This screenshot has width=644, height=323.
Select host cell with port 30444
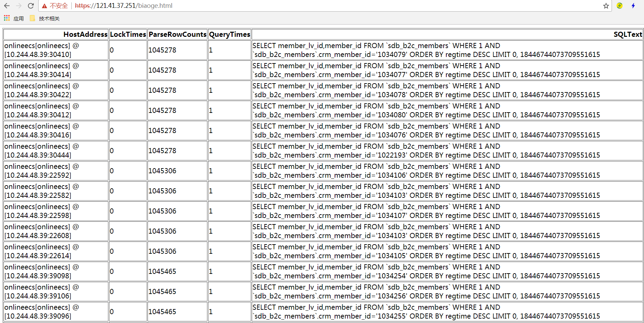coord(56,151)
